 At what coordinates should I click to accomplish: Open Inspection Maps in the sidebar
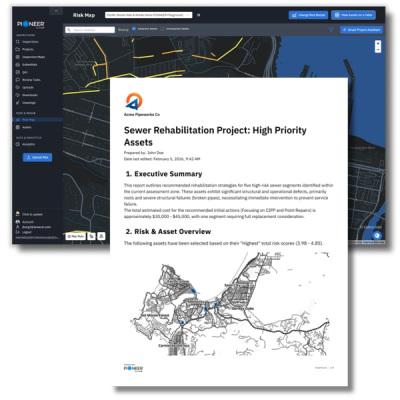tap(30, 57)
